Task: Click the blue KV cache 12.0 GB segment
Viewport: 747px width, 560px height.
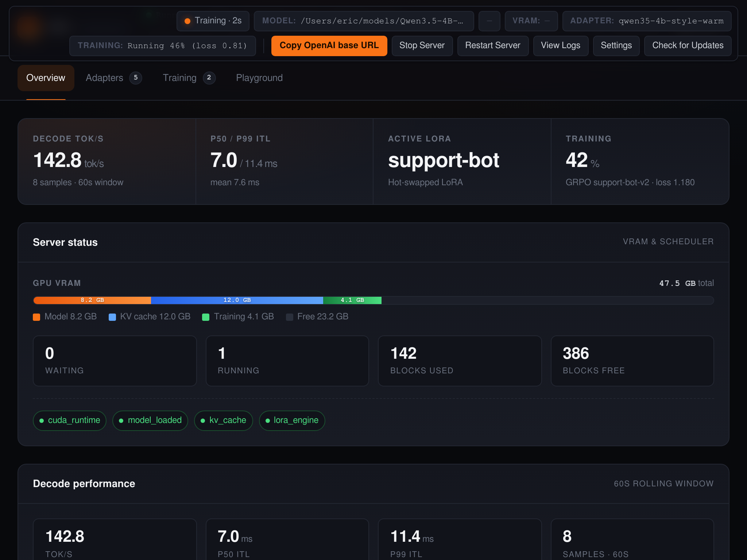Action: [x=237, y=300]
